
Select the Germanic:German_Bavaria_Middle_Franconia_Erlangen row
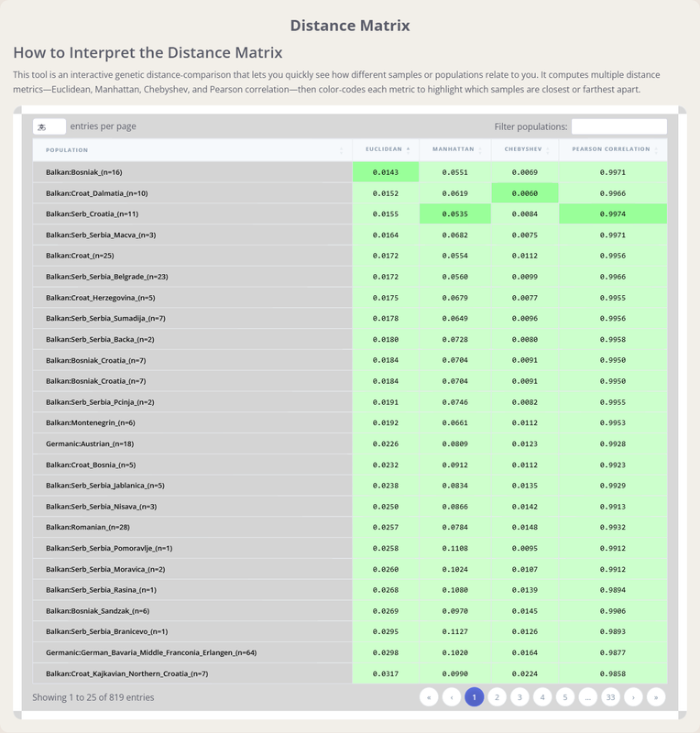pyautogui.click(x=350, y=652)
